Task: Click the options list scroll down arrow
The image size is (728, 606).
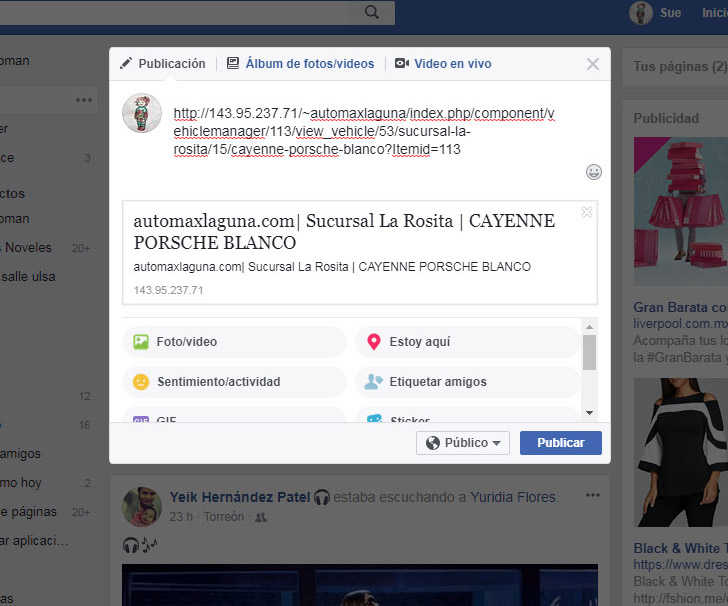Action: (589, 412)
